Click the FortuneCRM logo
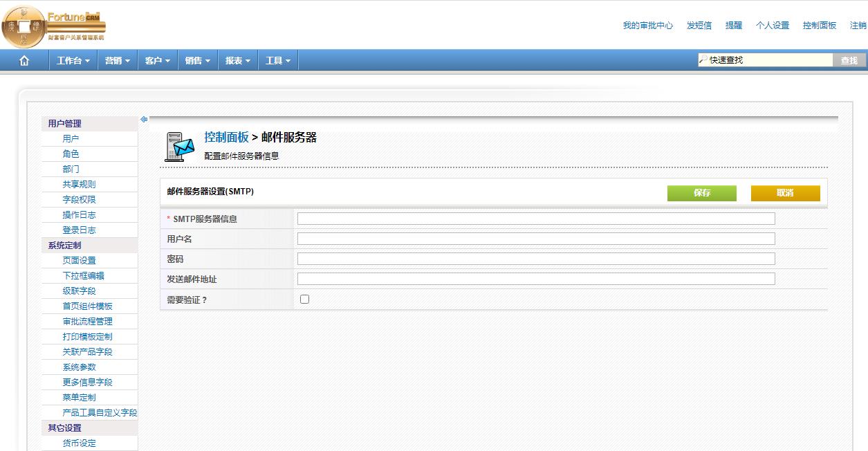The height and width of the screenshot is (451, 868). pos(53,26)
